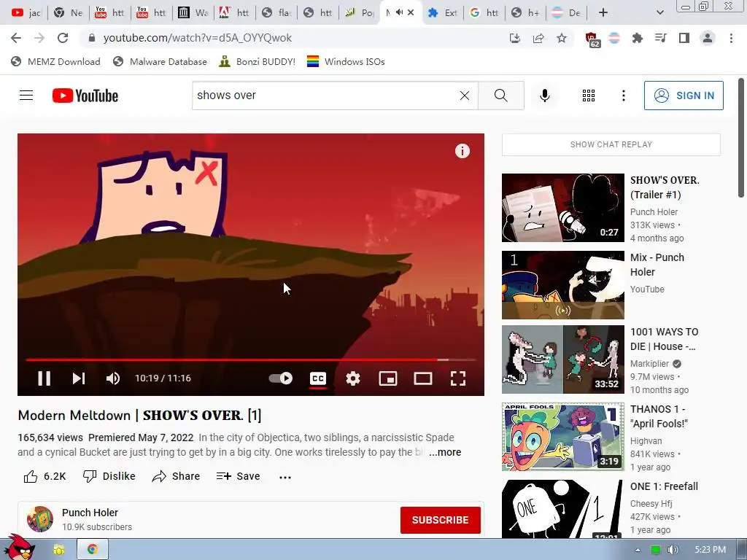This screenshot has height=560, width=747.
Task: Reload the current page
Action: [63, 38]
